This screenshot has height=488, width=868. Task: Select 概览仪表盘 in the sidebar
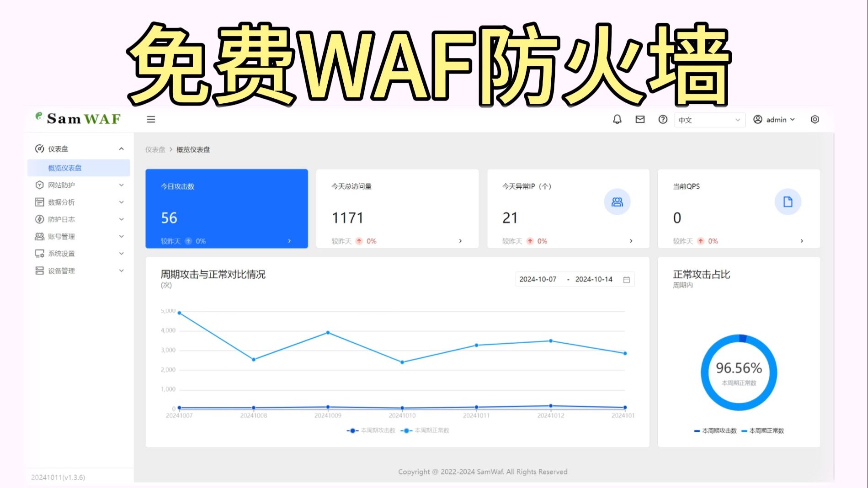79,168
